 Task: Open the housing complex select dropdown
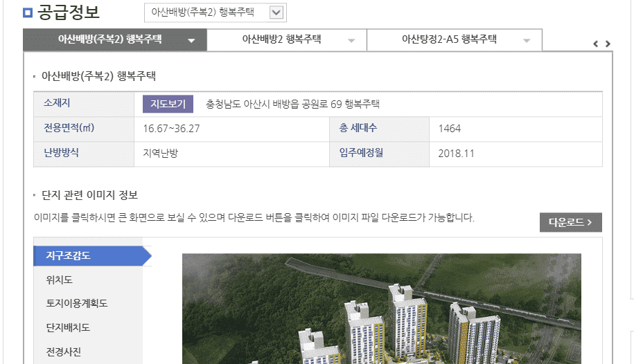(x=215, y=12)
